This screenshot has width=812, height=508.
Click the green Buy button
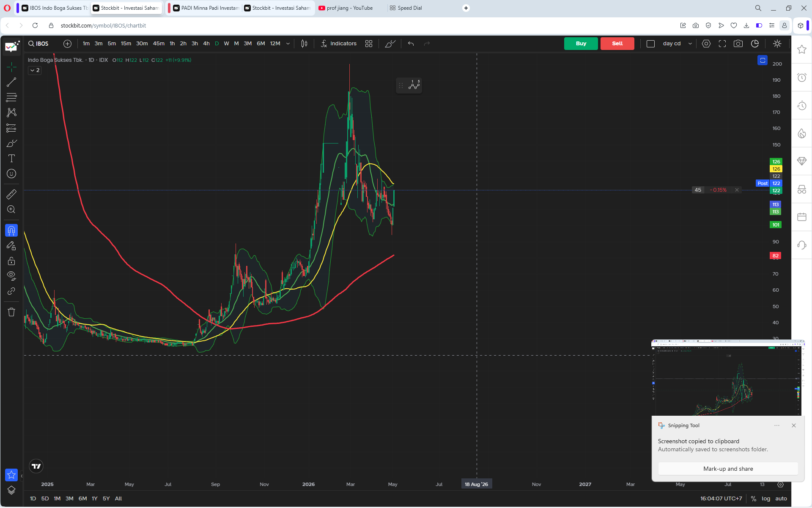(x=581, y=44)
